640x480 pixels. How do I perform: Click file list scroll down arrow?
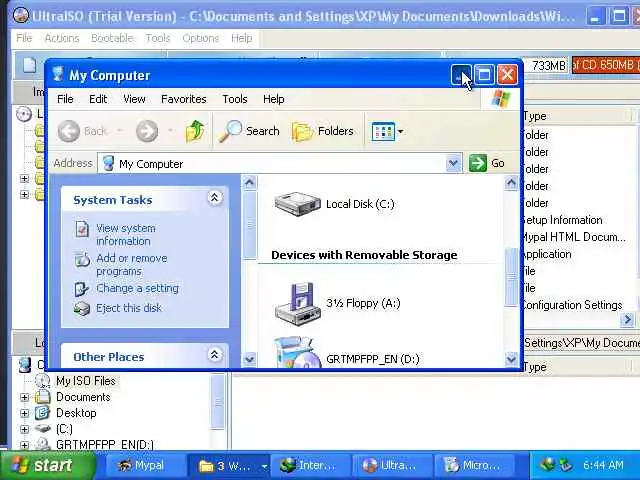click(511, 359)
